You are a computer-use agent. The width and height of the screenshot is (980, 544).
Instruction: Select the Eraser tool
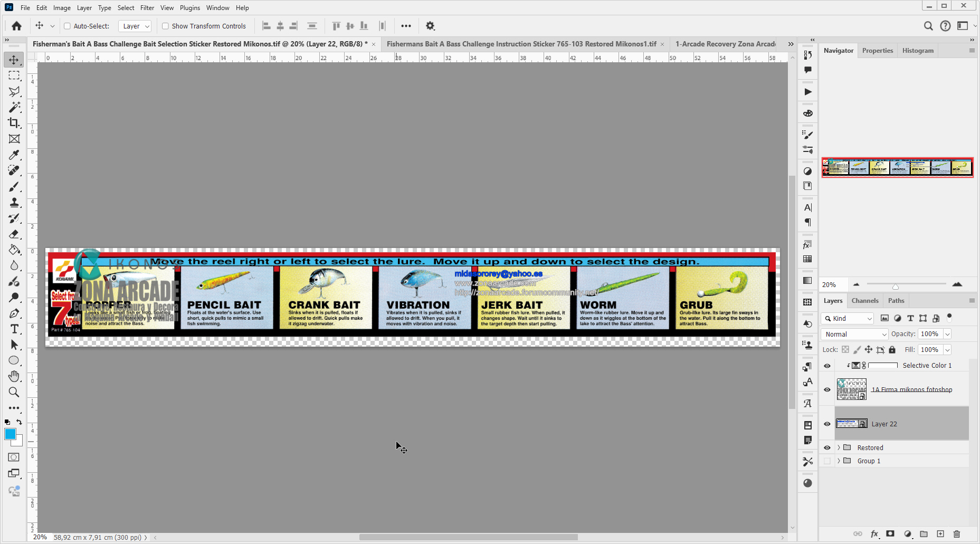(14, 234)
